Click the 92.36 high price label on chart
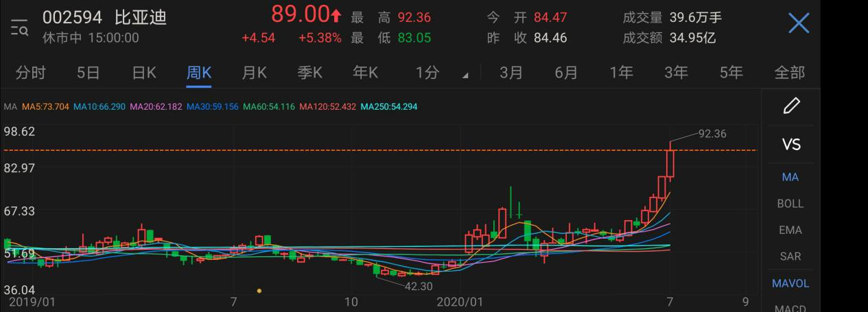The height and width of the screenshot is (312, 868). tap(712, 134)
